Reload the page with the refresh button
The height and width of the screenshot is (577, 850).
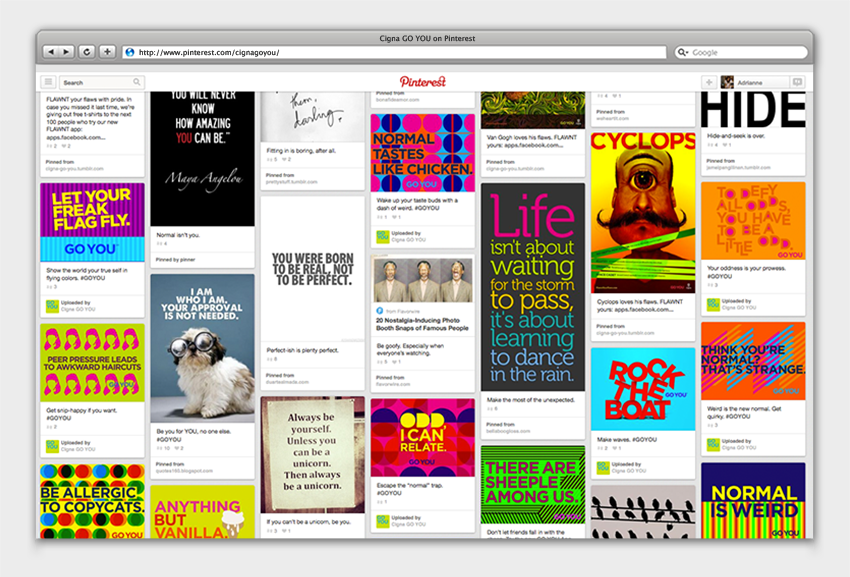point(87,52)
